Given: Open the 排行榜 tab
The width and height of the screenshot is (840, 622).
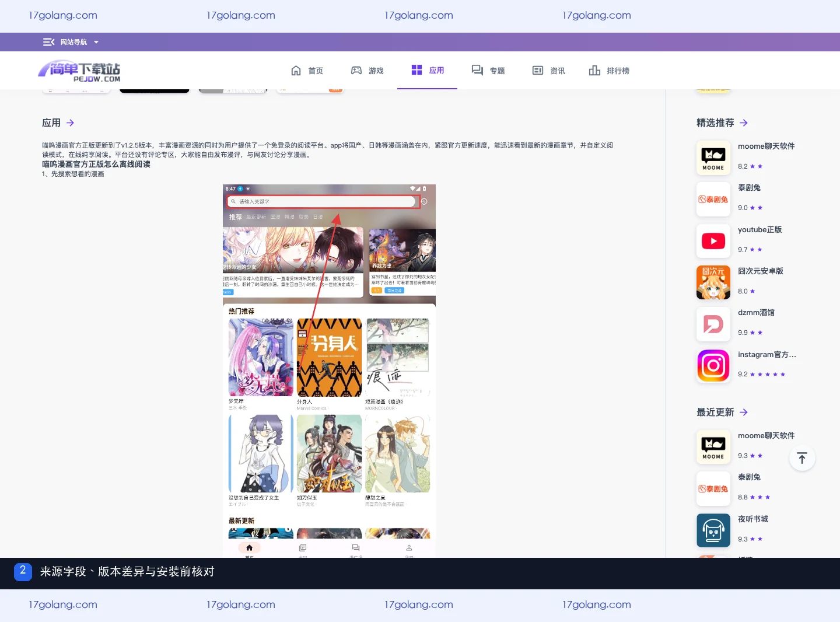Looking at the screenshot, I should tap(618, 71).
